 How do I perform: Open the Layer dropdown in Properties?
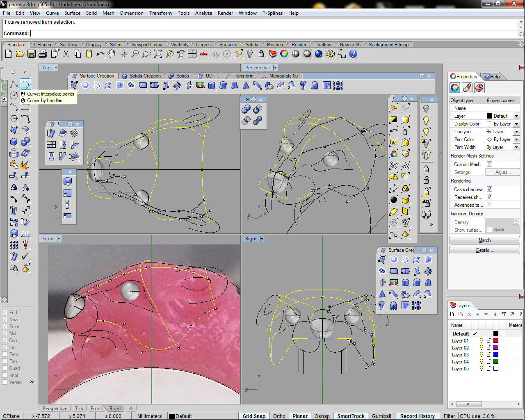coord(516,116)
